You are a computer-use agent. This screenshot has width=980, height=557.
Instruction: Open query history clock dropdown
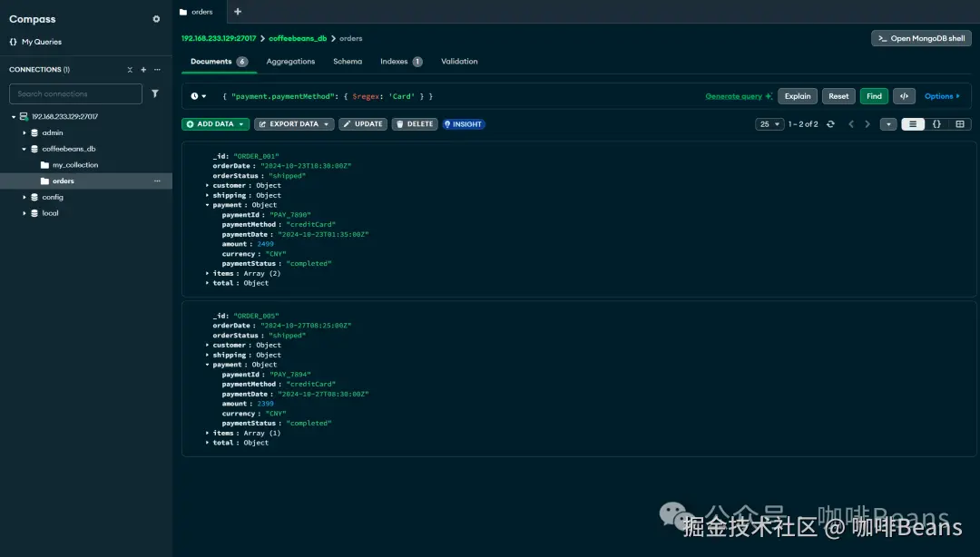(x=198, y=96)
